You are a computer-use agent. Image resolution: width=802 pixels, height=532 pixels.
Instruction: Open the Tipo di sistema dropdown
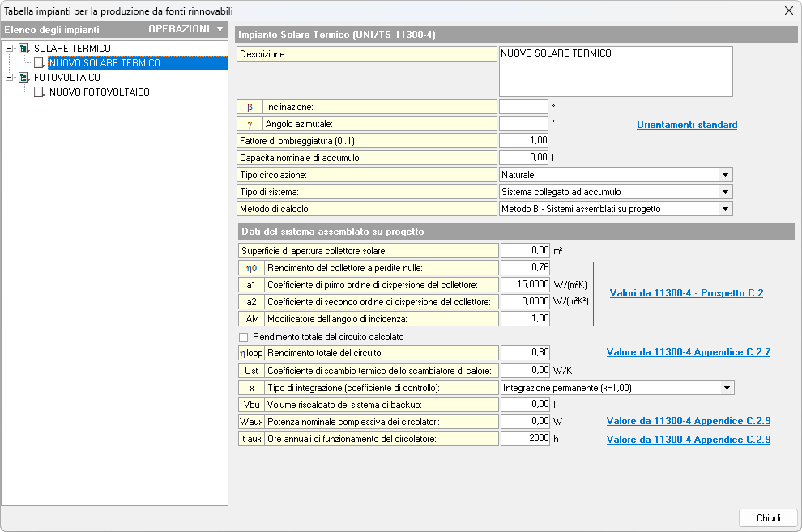click(x=723, y=192)
